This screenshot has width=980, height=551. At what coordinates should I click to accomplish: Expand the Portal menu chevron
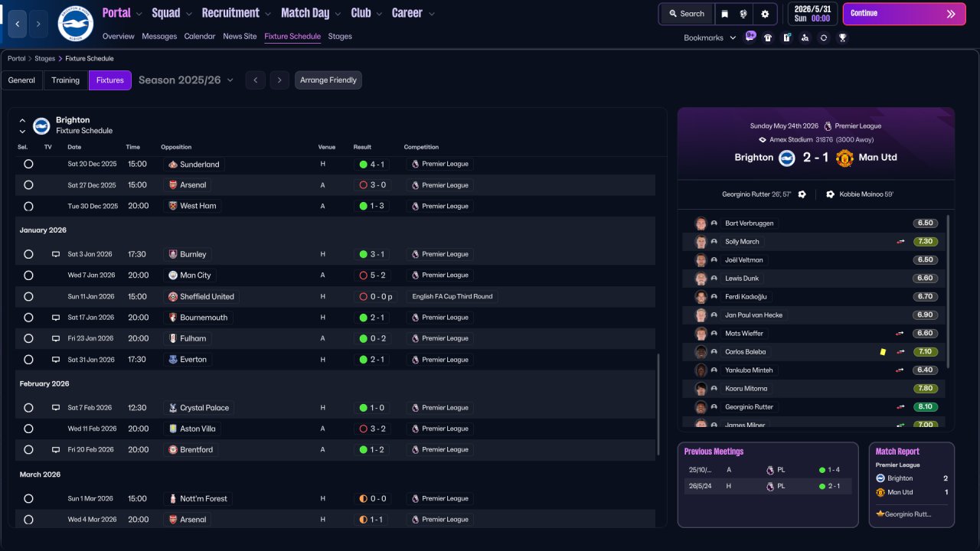[x=139, y=14]
